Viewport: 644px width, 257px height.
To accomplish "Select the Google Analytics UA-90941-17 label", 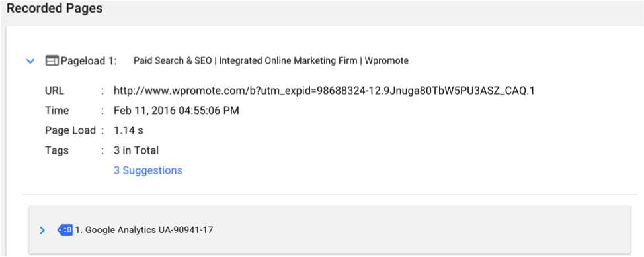I will pos(144,230).
